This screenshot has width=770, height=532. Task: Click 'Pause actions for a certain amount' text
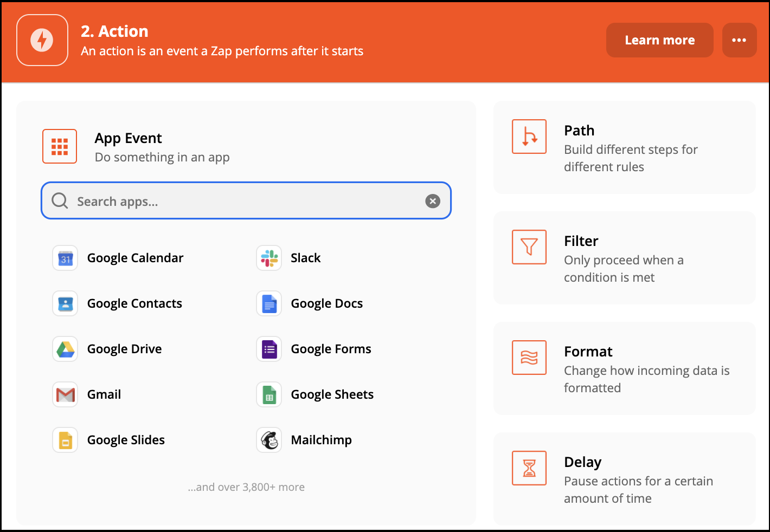[x=638, y=490]
